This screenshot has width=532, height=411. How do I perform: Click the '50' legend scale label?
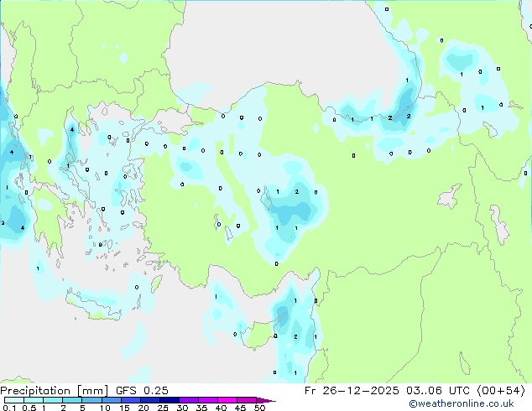pyautogui.click(x=259, y=408)
